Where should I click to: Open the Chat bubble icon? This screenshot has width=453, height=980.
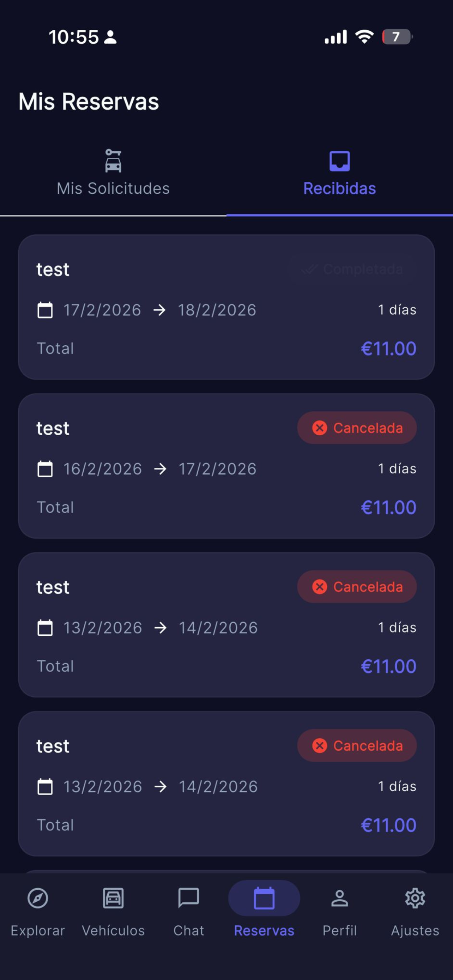[189, 898]
